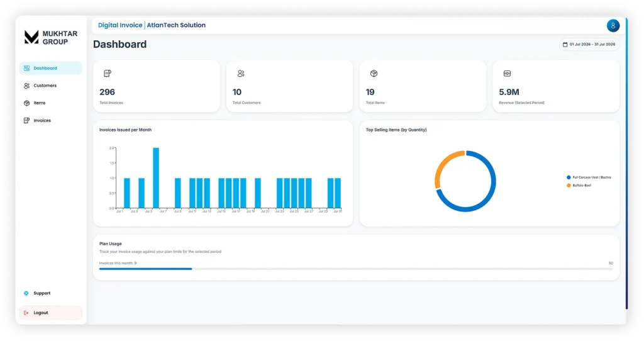Click the Buffalo-Beef legend label
This screenshot has height=341, width=644.
[x=582, y=186]
